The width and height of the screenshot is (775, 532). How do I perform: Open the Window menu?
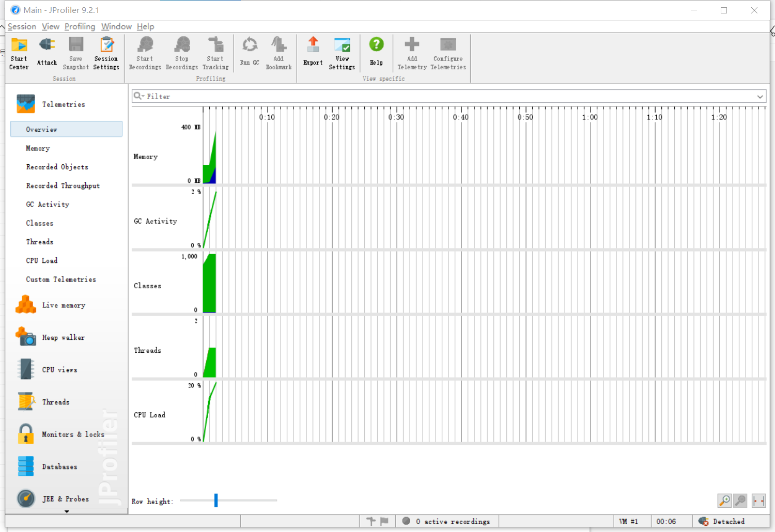[x=116, y=26]
